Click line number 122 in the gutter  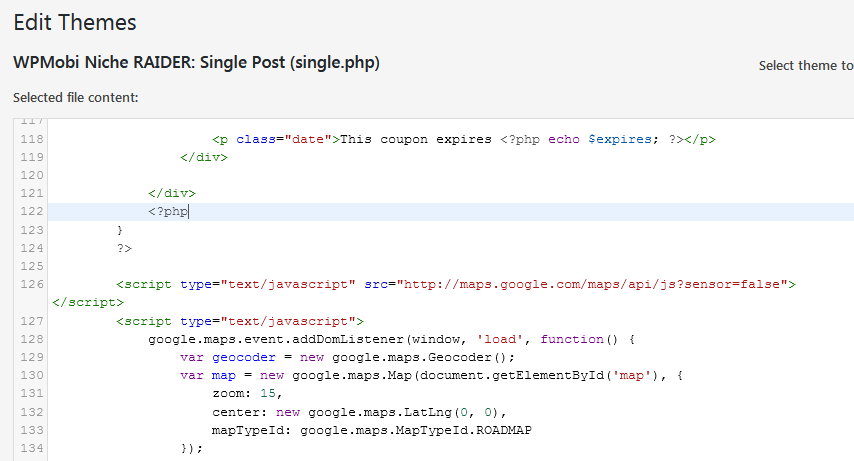tap(32, 211)
